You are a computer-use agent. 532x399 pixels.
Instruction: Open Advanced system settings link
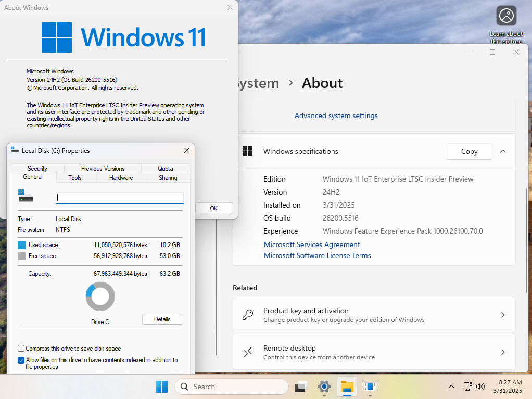(336, 115)
